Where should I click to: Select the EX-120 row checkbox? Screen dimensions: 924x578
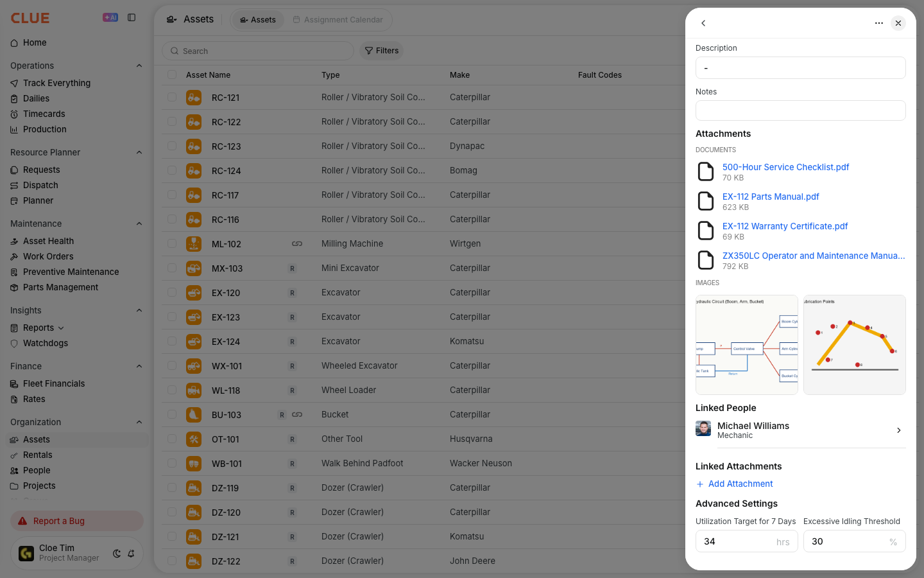coord(172,292)
